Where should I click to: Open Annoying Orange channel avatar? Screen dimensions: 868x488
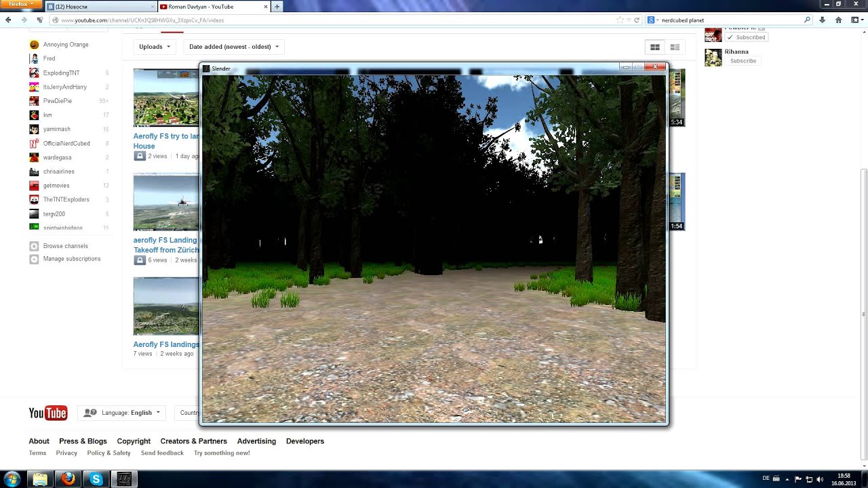tap(34, 45)
